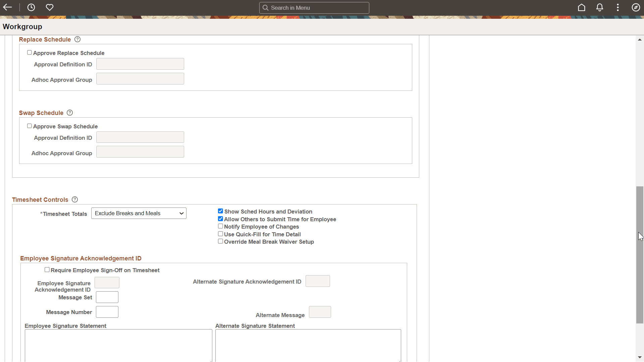Enable Use Quick-Fill for Time Detail
The width and height of the screenshot is (644, 362).
[x=220, y=234]
